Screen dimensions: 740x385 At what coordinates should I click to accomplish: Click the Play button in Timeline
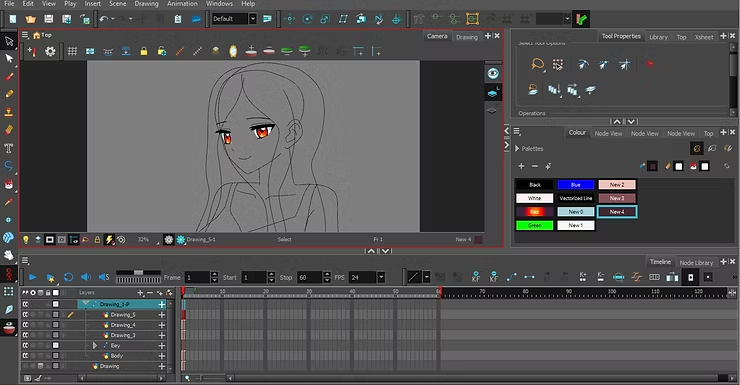(33, 277)
